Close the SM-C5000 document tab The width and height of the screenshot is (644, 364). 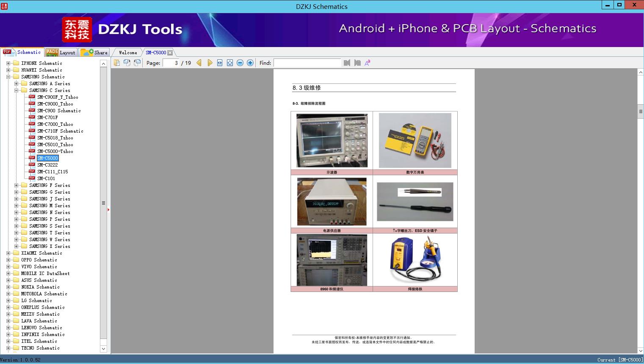(170, 53)
